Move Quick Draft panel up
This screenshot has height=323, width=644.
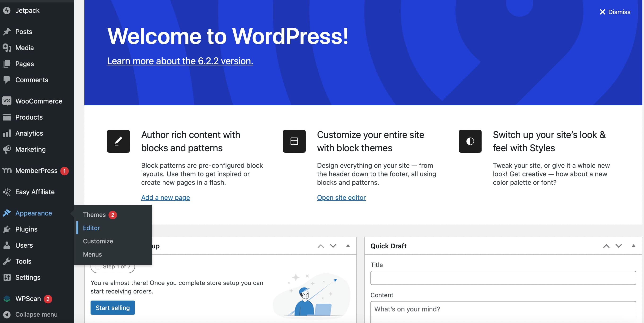pyautogui.click(x=606, y=246)
